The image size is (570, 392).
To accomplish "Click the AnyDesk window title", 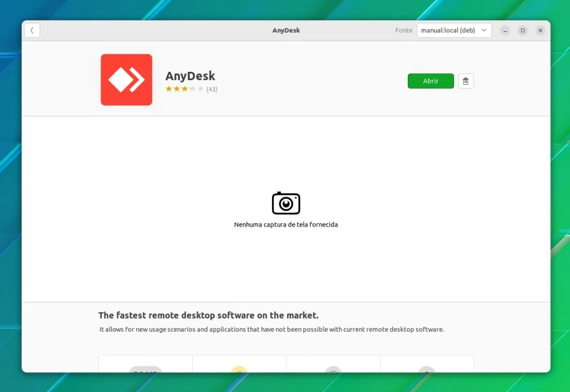I will (286, 31).
